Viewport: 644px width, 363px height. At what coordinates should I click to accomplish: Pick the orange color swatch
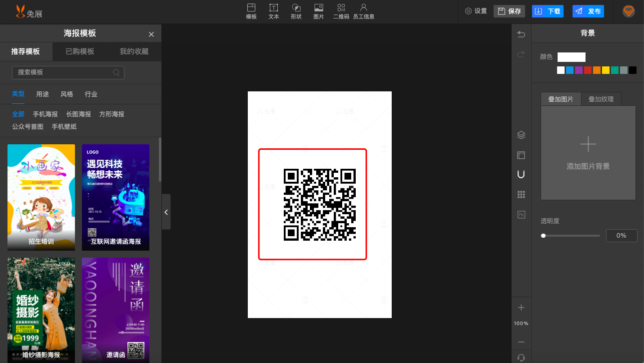597,70
